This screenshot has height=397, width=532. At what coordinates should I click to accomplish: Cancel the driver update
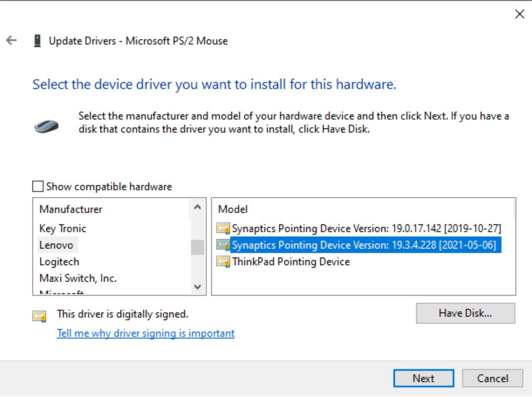(493, 378)
